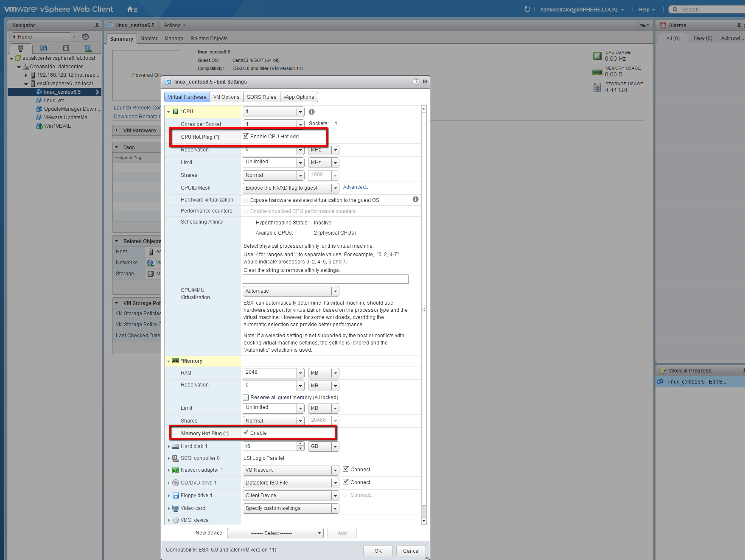The image size is (745, 560).
Task: Click the refresh icon in top bar
Action: [x=527, y=9]
